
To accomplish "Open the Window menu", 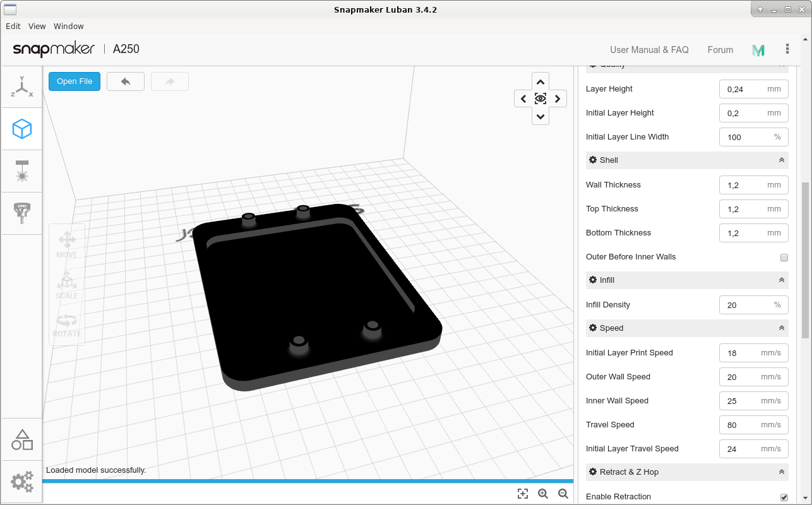I will [x=69, y=27].
